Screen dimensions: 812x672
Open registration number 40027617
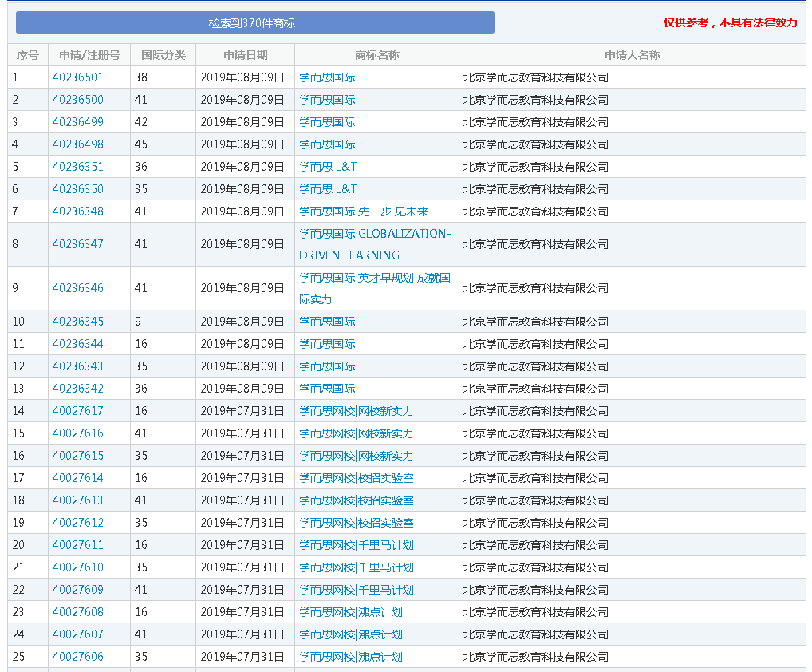tap(77, 411)
